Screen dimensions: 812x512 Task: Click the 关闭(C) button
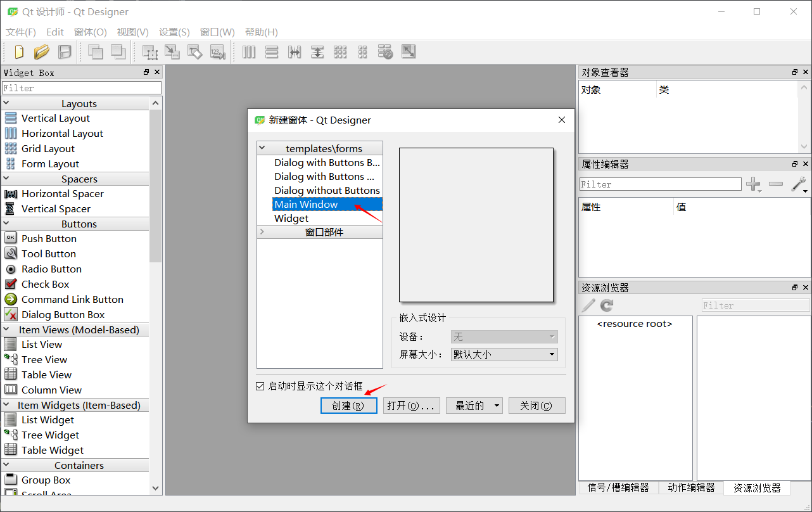pyautogui.click(x=536, y=406)
